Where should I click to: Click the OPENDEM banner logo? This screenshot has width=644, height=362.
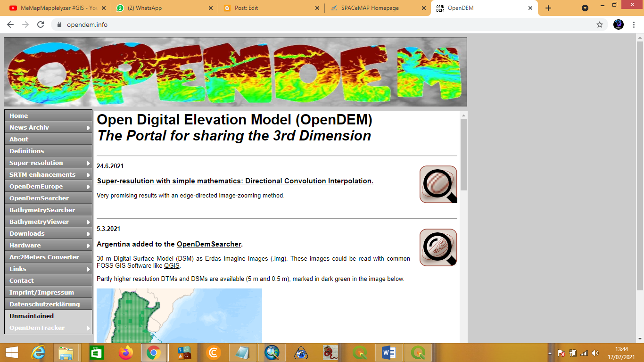[x=235, y=72]
